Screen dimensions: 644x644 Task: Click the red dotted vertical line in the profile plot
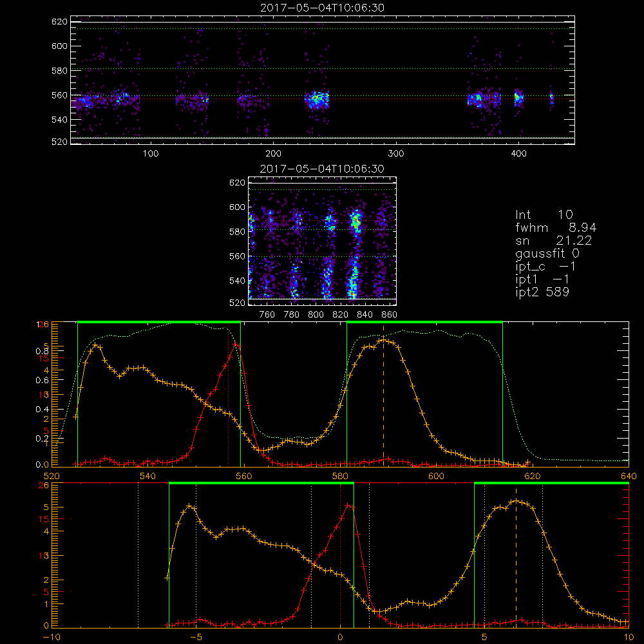click(229, 394)
